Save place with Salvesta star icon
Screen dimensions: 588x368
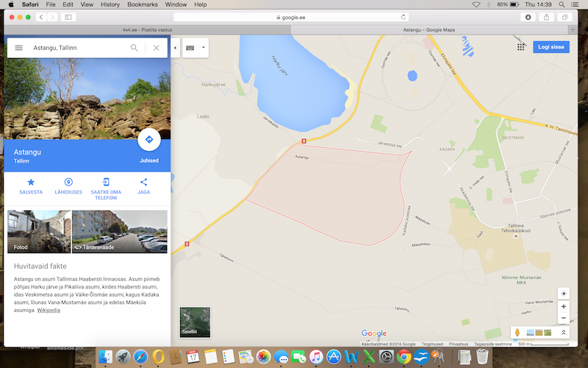click(31, 183)
